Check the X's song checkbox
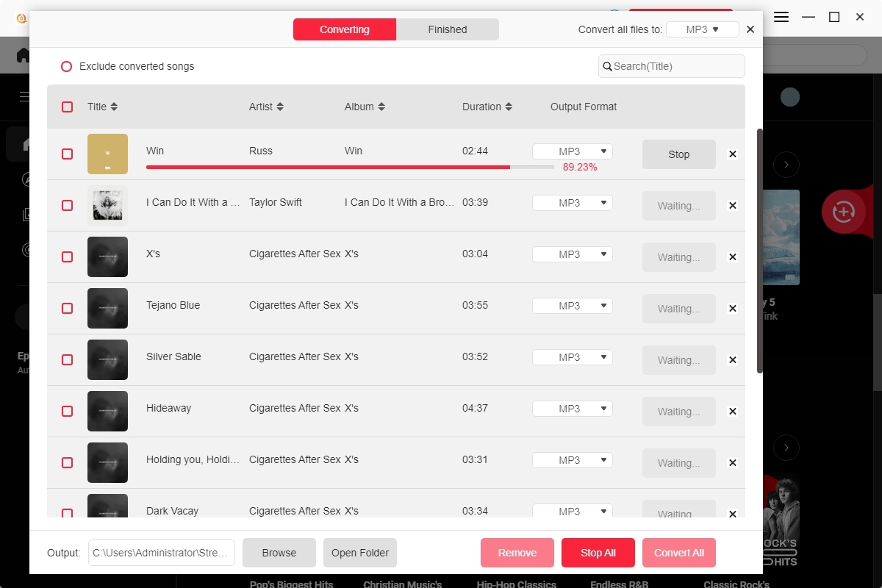The width and height of the screenshot is (882, 588). (67, 257)
